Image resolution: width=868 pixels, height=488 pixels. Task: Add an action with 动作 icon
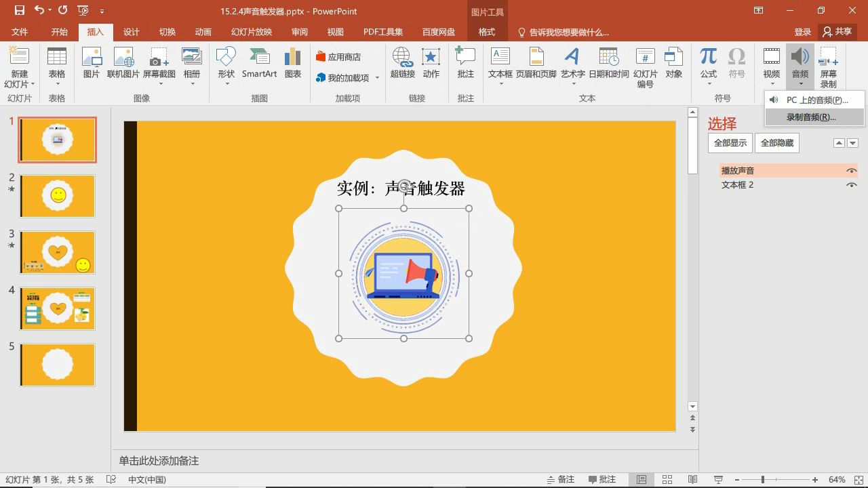point(431,63)
